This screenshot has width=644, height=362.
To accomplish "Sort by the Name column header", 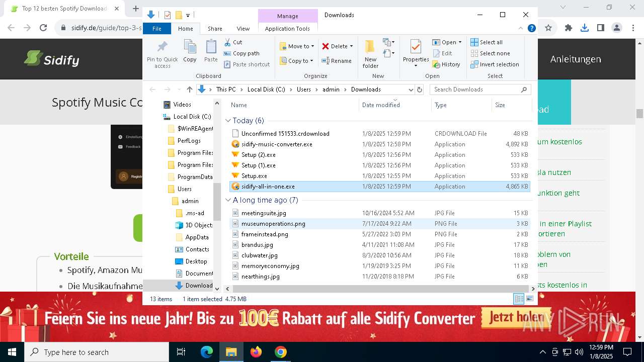I will point(294,105).
